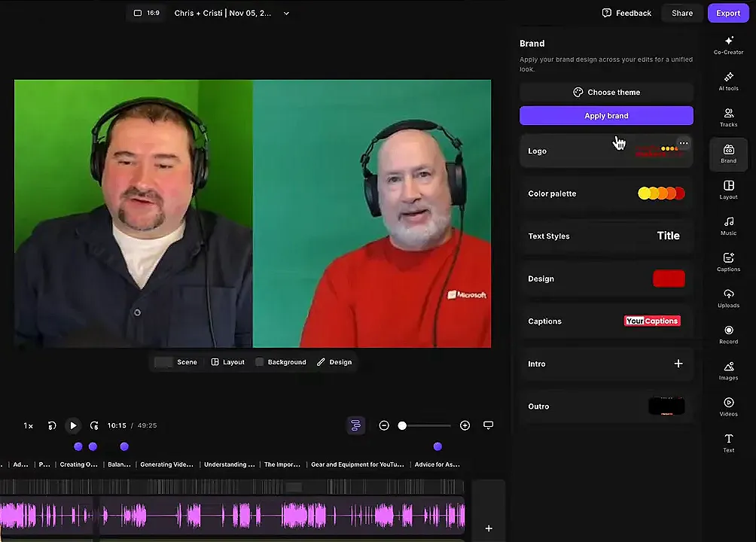
Task: Open the project title dropdown
Action: (x=285, y=13)
